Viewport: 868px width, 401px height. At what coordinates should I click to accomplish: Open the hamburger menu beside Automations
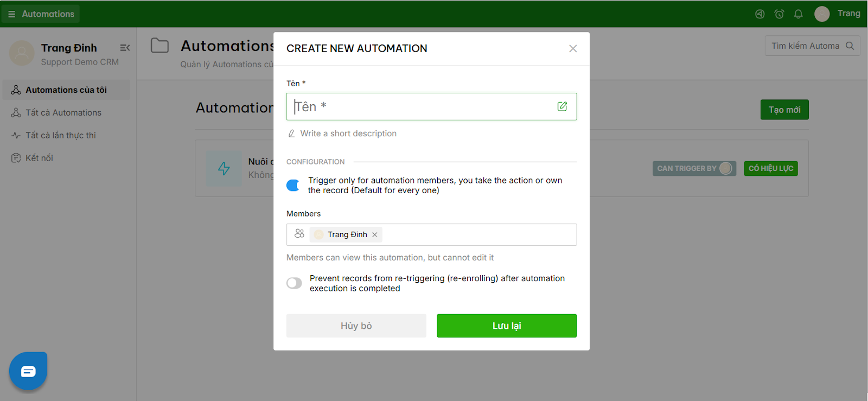12,14
